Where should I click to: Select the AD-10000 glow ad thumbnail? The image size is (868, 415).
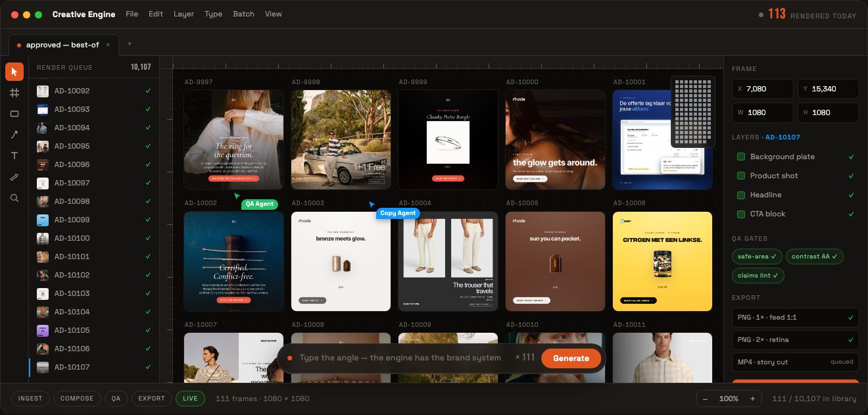tap(555, 139)
